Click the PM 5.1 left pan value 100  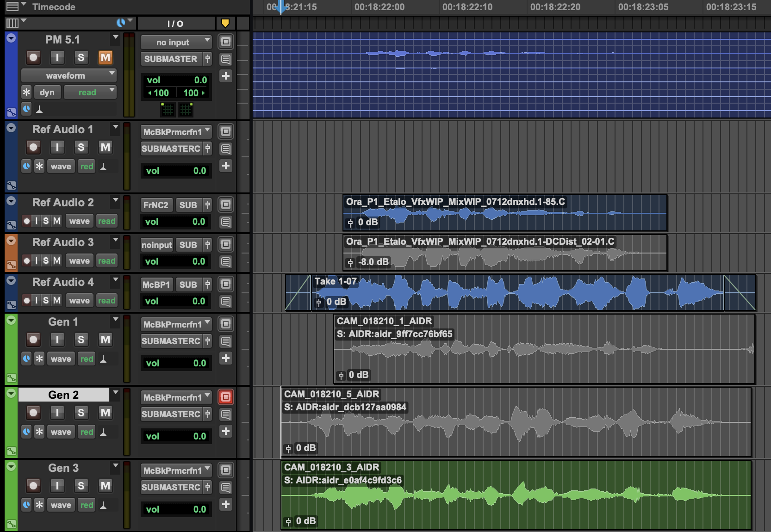[159, 93]
